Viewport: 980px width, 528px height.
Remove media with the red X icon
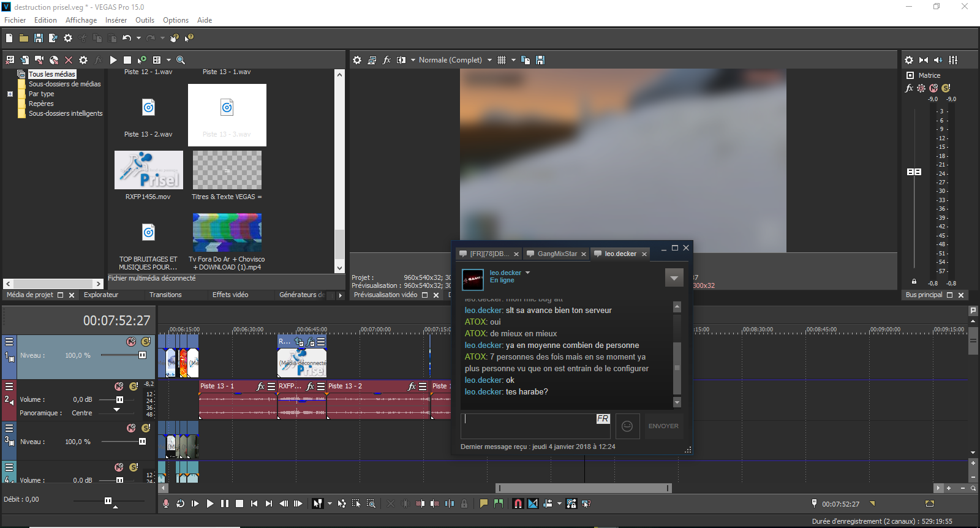tap(69, 60)
